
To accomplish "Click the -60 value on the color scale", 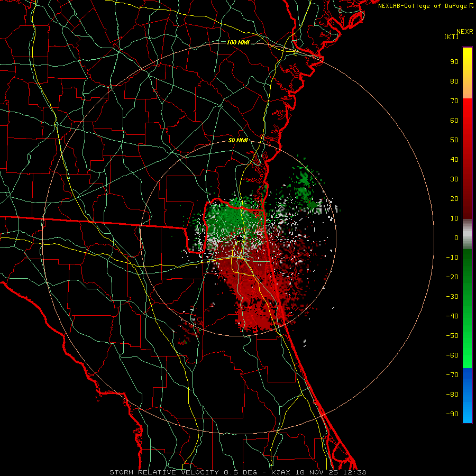I will [452, 355].
